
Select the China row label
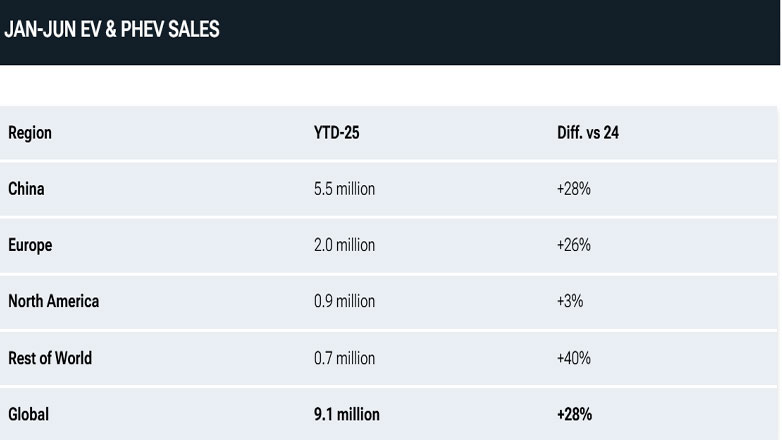tap(26, 189)
